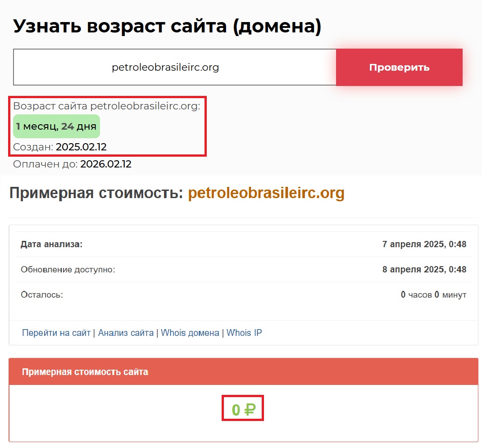Click the 0 часов 0 минут value

tap(433, 295)
